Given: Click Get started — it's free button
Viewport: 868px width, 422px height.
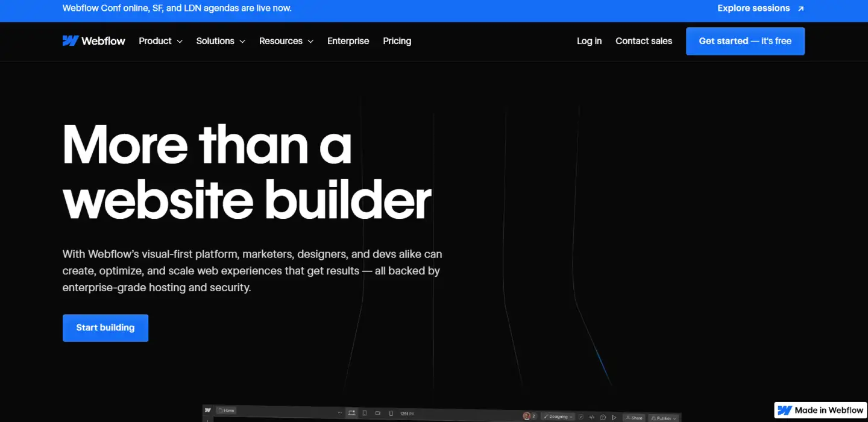Looking at the screenshot, I should (745, 41).
